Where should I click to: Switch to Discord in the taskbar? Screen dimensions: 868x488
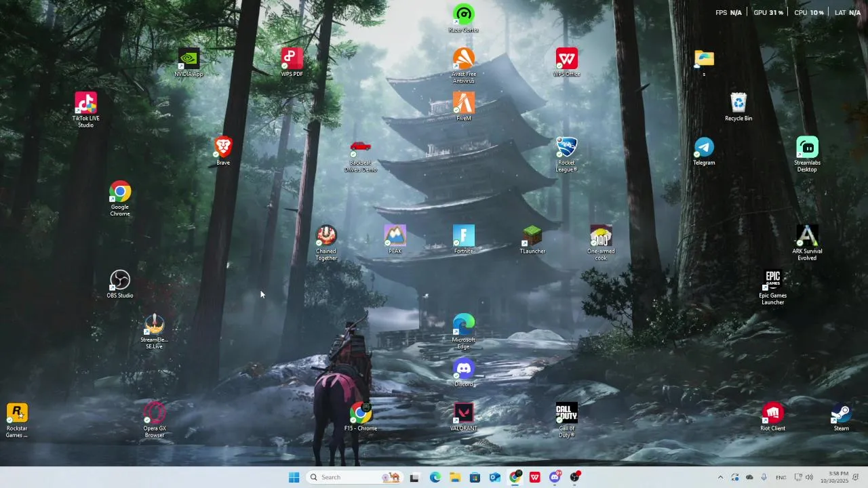tap(555, 477)
